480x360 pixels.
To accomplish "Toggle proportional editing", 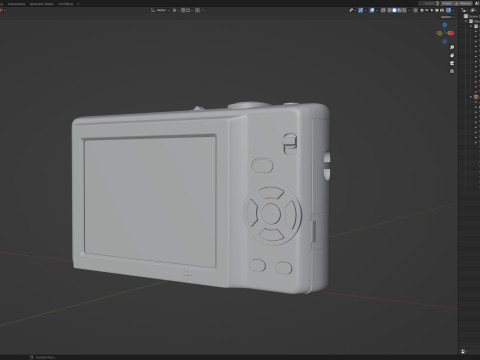I will tap(197, 10).
